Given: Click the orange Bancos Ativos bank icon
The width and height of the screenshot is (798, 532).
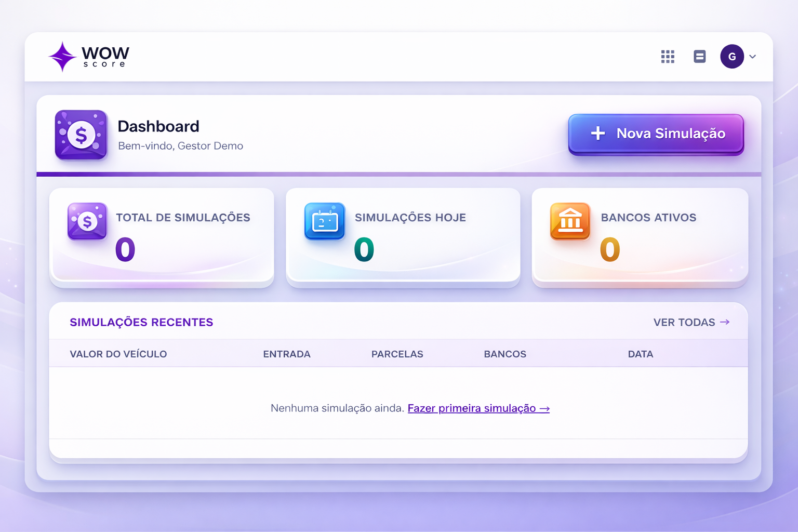Looking at the screenshot, I should click(x=570, y=221).
